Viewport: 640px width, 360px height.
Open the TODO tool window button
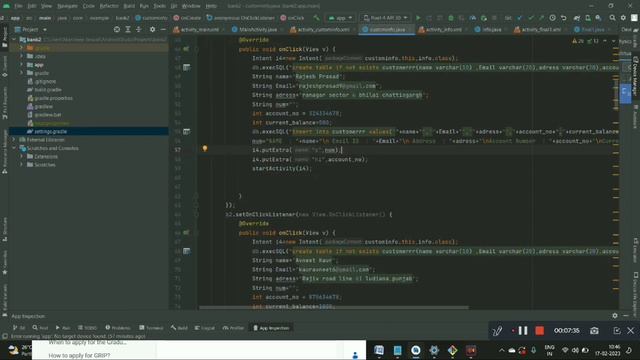coord(87,328)
